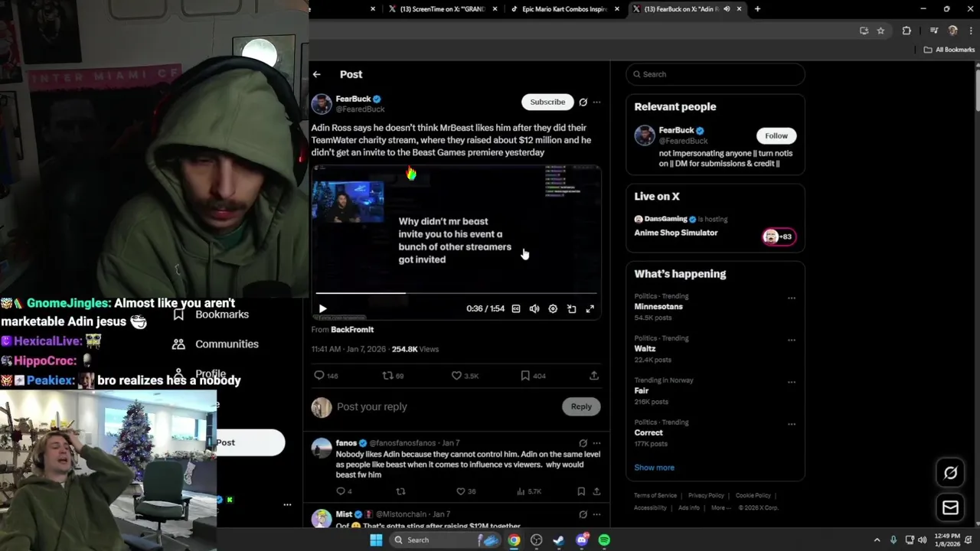The image size is (980, 551).
Task: Open the Grok floating button
Action: click(x=950, y=473)
